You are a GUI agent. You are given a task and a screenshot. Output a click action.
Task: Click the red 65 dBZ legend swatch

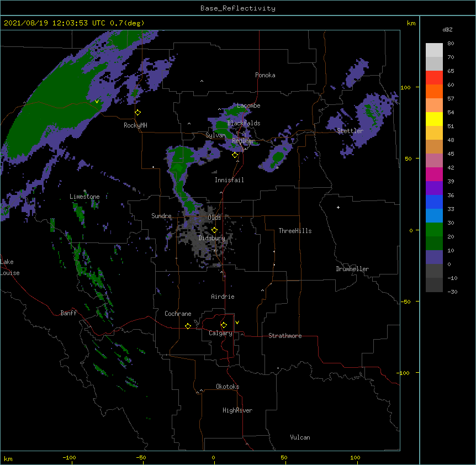pyautogui.click(x=434, y=77)
